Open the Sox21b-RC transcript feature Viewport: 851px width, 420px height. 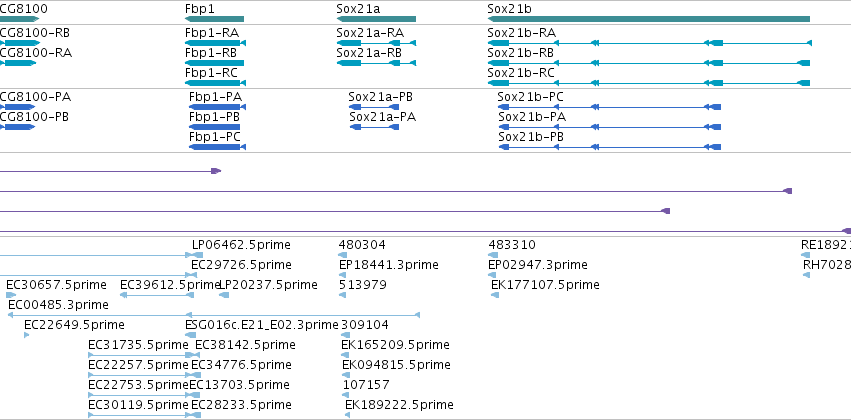[x=649, y=83]
